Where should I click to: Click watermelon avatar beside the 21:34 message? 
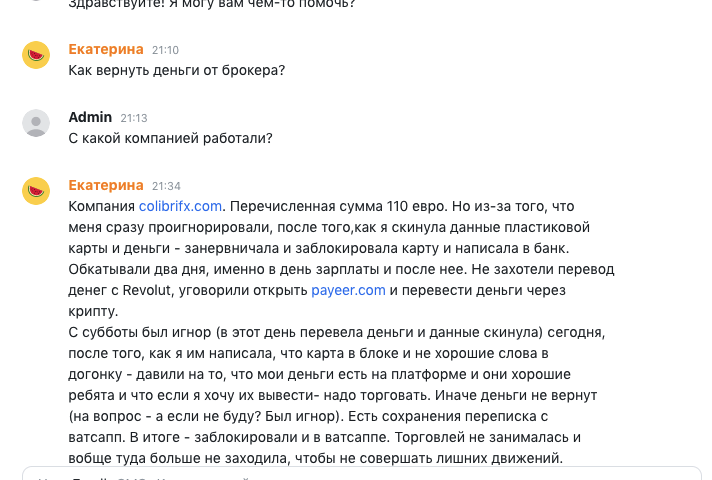[36, 191]
